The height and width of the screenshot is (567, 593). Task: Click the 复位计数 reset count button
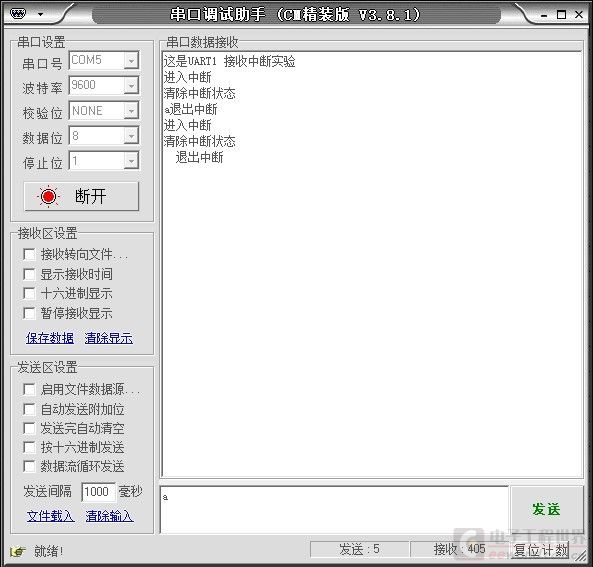[x=540, y=550]
